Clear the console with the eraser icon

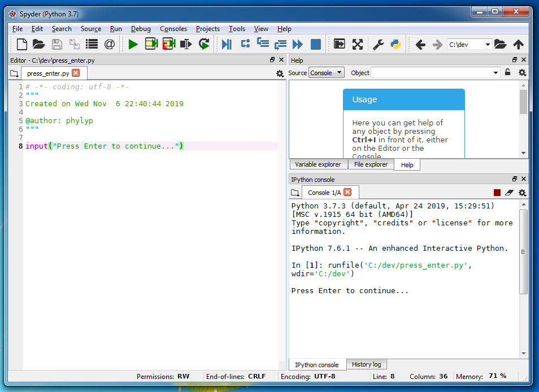pyautogui.click(x=509, y=193)
